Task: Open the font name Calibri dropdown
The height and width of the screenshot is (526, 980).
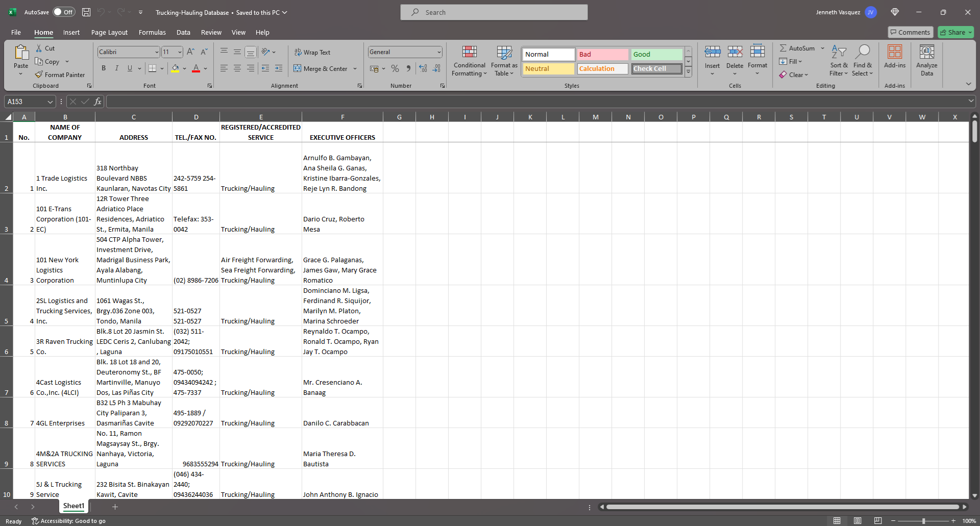Action: (157, 52)
